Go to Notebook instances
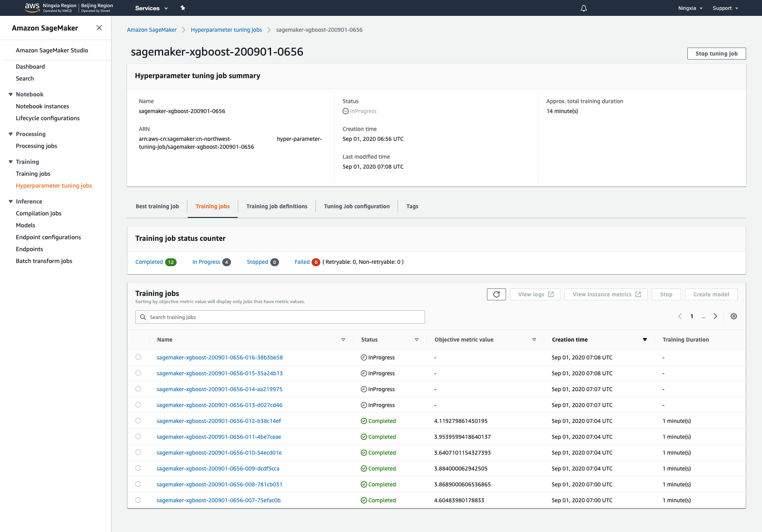Viewport: 762px width, 532px height. (x=42, y=106)
